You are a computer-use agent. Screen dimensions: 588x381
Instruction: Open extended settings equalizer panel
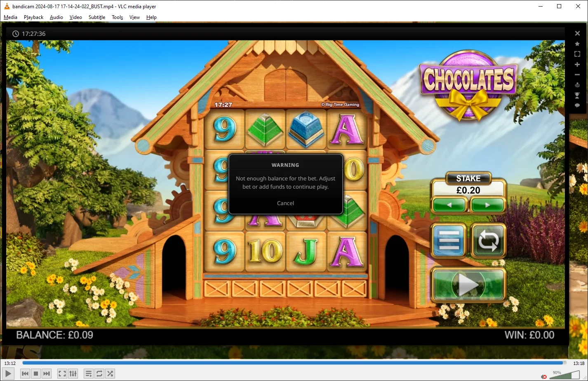click(73, 374)
